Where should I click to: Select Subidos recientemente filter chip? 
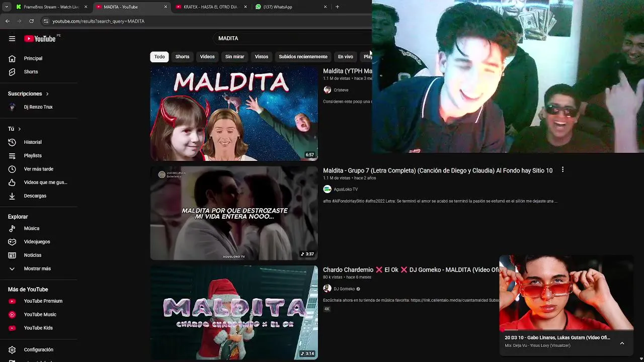click(x=303, y=57)
